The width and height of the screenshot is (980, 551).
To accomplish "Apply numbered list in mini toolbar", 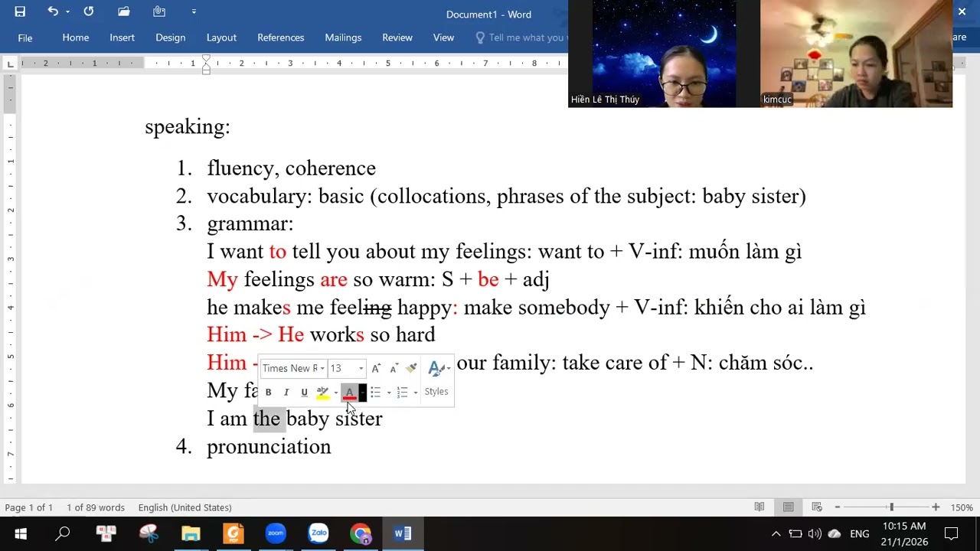I will pos(402,393).
